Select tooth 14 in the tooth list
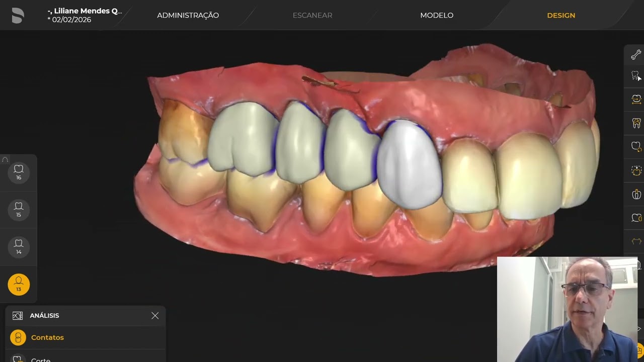This screenshot has height=362, width=644. (x=19, y=247)
